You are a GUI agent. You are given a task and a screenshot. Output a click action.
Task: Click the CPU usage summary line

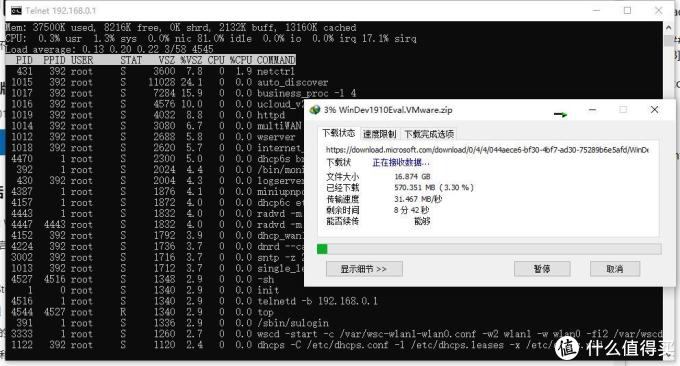tap(211, 39)
